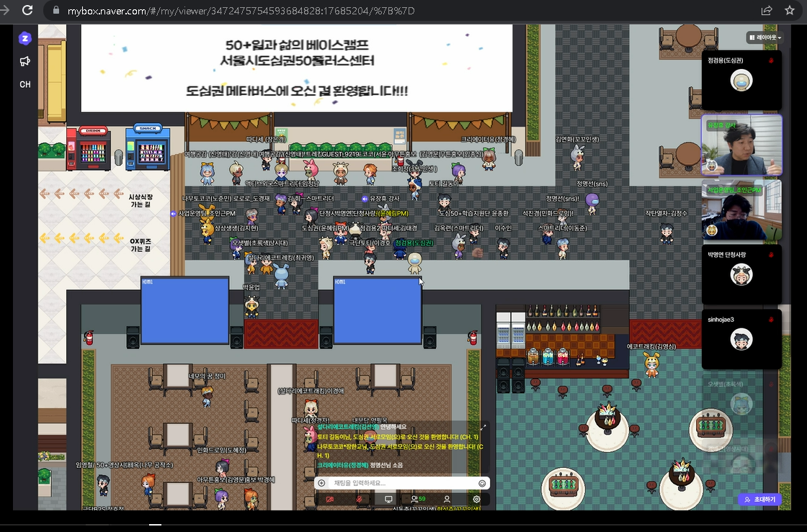The width and height of the screenshot is (807, 532).
Task: Click the 작단열차-김정수 avatar
Action: (x=666, y=233)
